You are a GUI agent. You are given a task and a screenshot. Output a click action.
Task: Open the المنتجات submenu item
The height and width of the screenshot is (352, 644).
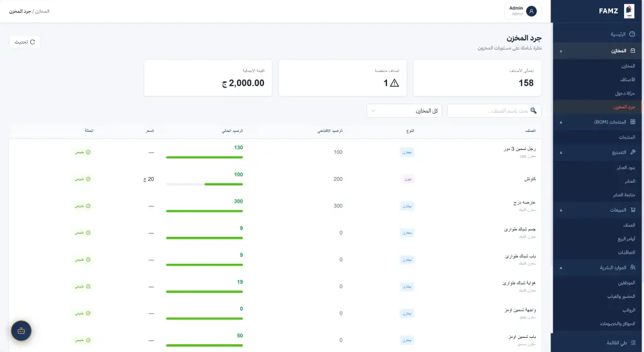click(597, 137)
